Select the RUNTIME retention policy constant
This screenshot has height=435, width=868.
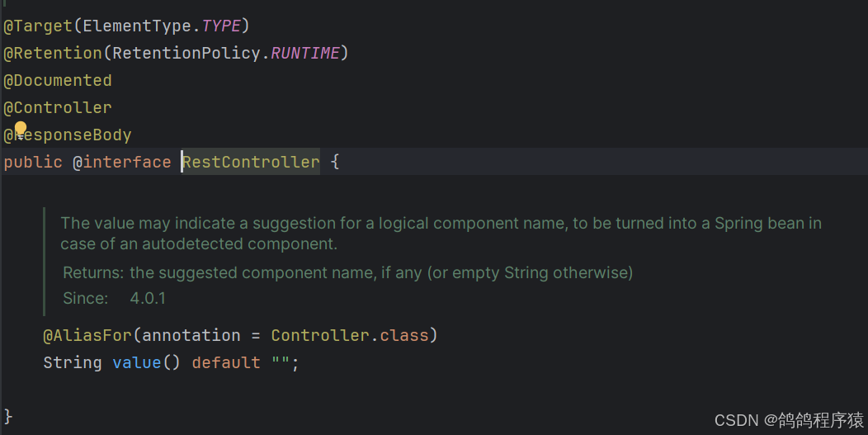pos(305,53)
